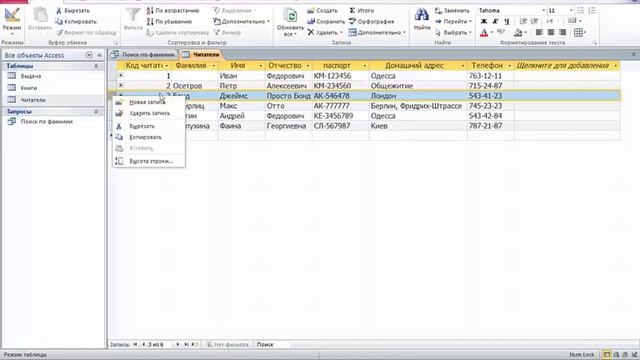Create a record with Создать
Viewport: 640px width, 360px height.
[x=322, y=11]
